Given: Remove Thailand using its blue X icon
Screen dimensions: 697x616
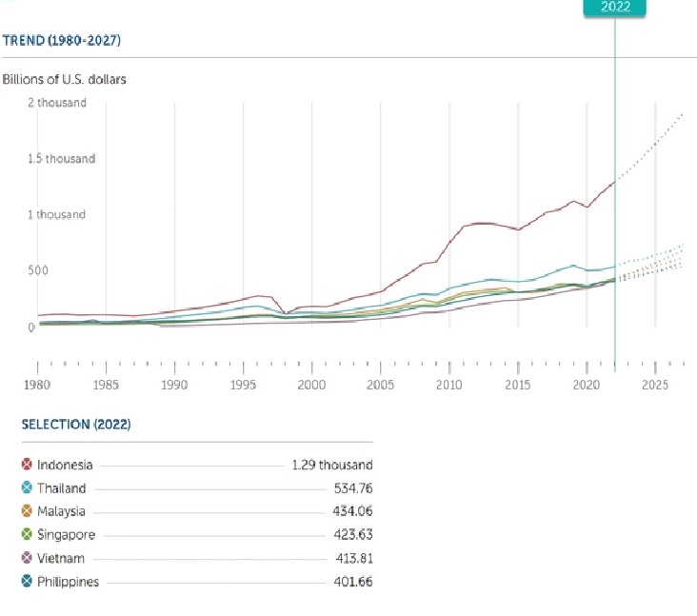Looking at the screenshot, I should coord(28,488).
